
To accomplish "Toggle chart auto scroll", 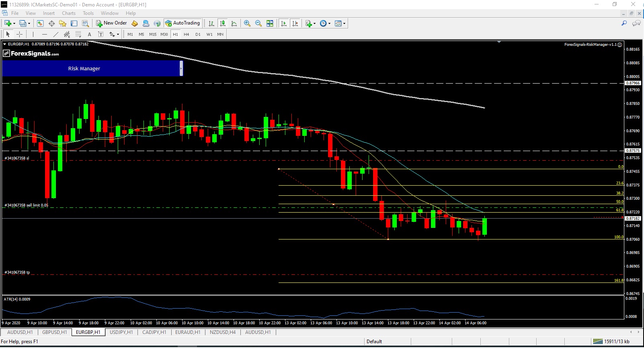I will point(284,23).
